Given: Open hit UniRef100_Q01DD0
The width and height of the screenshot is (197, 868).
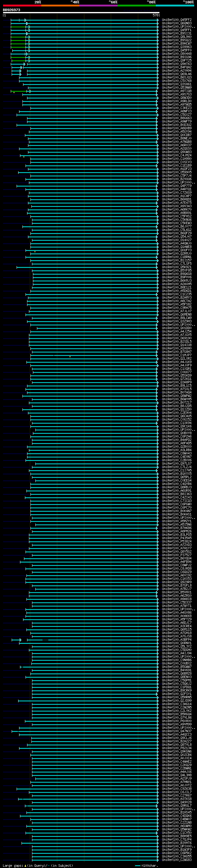Looking at the screenshot, I should pyautogui.click(x=177, y=328).
